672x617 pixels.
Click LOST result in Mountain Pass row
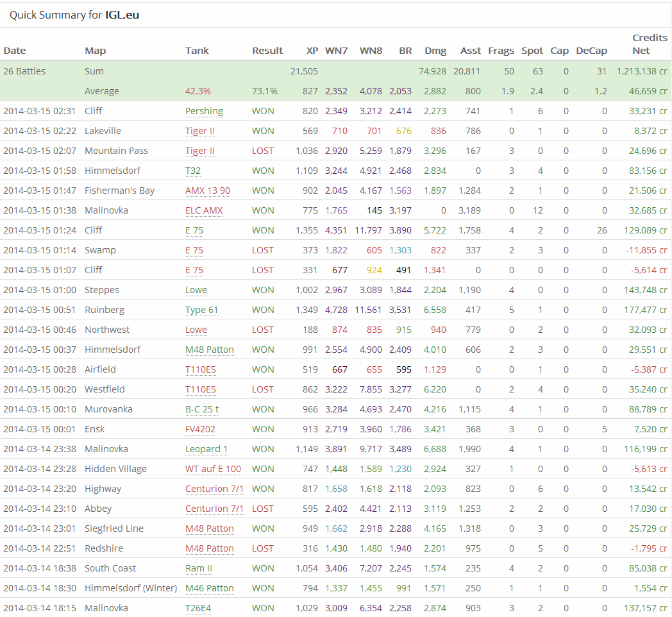[x=263, y=151]
